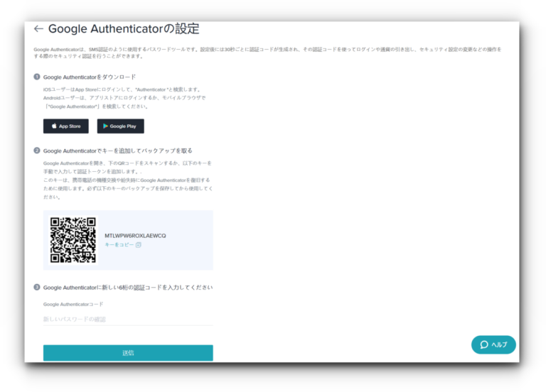Click the Google Play triangle logo

(x=105, y=126)
